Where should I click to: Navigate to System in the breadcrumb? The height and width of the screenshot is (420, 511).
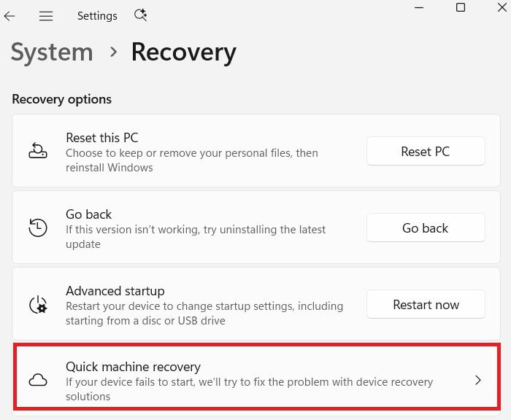tap(52, 52)
